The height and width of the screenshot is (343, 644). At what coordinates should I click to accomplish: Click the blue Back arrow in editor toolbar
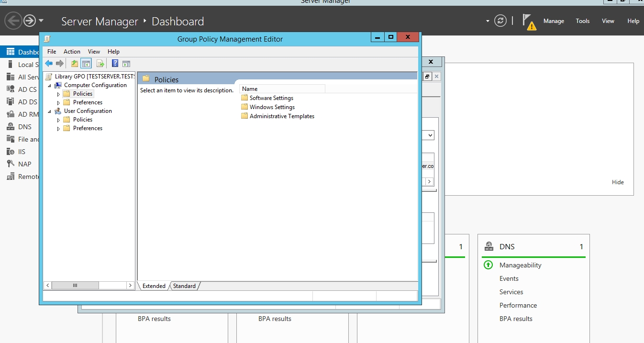(49, 64)
